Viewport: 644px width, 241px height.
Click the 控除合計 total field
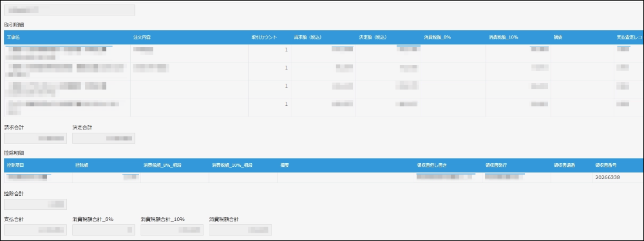(35, 204)
